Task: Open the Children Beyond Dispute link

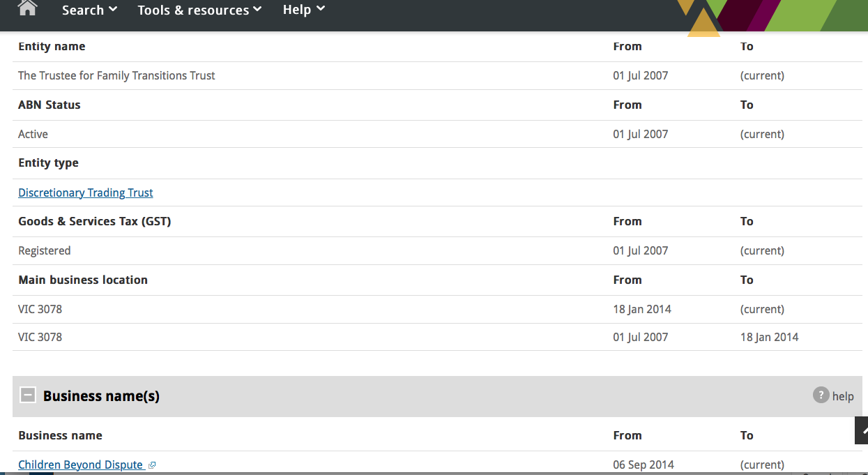Action: pyautogui.click(x=80, y=465)
